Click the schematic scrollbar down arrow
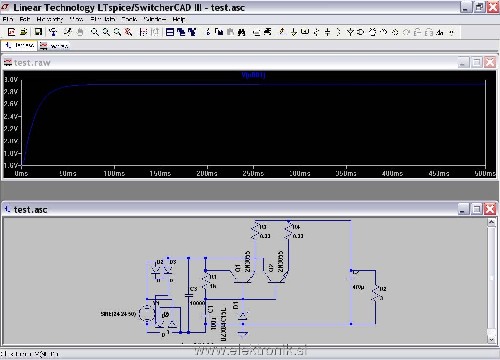Image resolution: width=500 pixels, height=360 pixels. [492, 339]
